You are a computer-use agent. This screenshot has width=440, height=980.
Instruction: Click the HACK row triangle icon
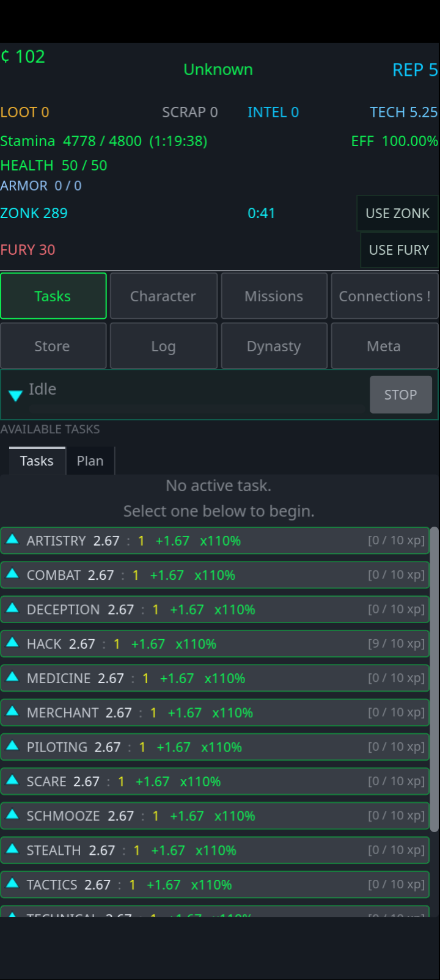12,643
